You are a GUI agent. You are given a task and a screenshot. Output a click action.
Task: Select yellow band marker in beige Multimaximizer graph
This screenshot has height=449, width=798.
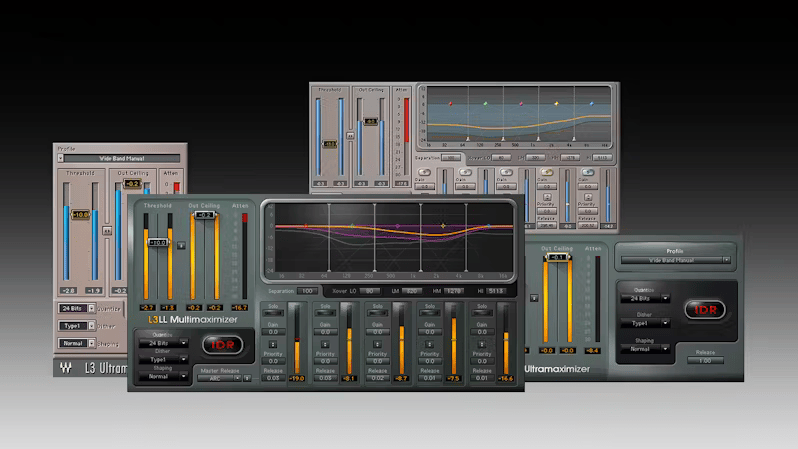556,104
